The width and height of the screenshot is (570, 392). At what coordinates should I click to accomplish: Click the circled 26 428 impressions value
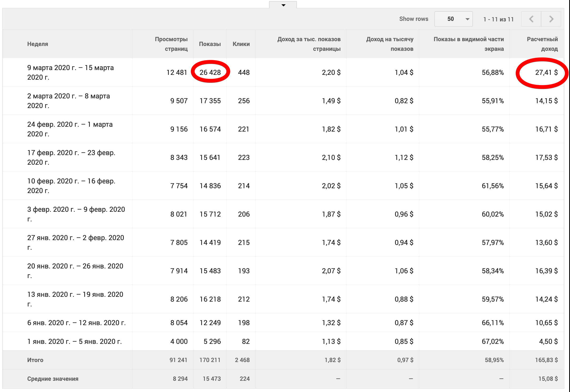210,72
